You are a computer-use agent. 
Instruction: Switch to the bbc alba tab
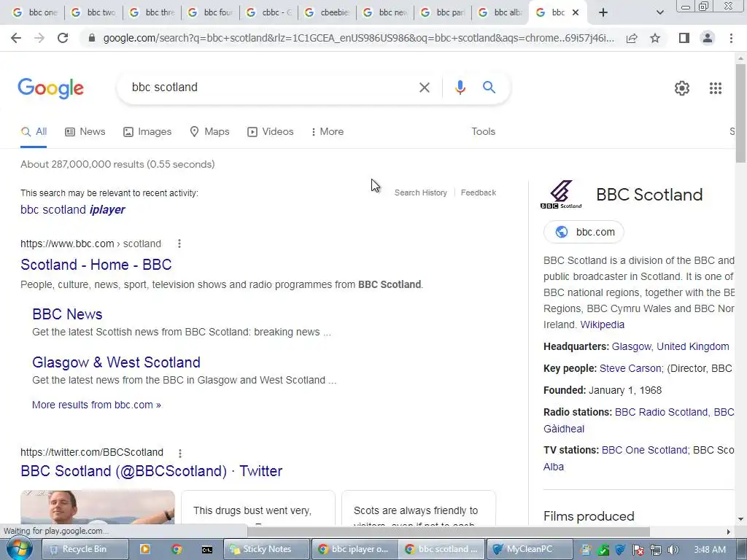[x=502, y=12]
